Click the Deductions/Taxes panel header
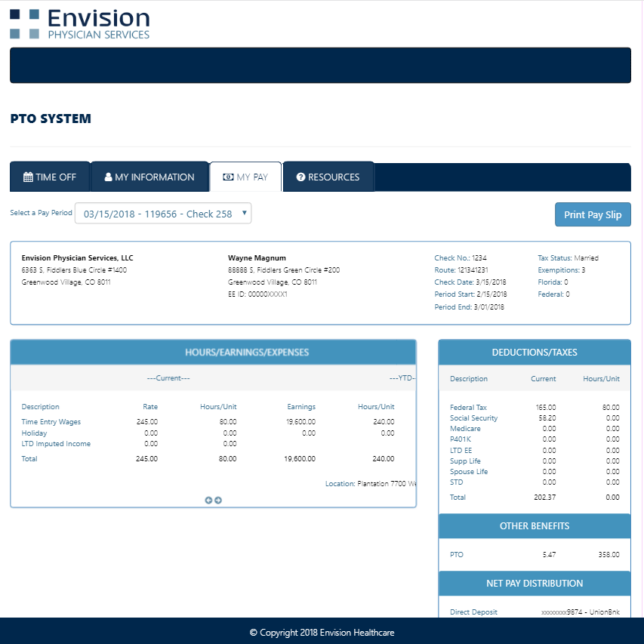The height and width of the screenshot is (644, 644). point(535,353)
